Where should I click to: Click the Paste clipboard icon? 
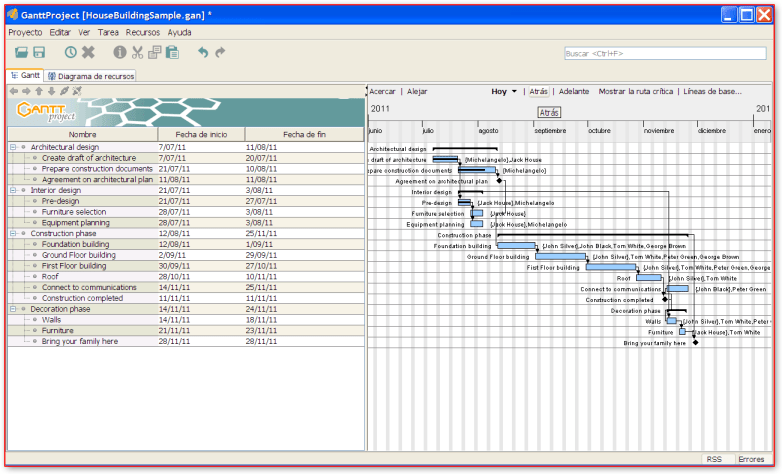pyautogui.click(x=172, y=52)
